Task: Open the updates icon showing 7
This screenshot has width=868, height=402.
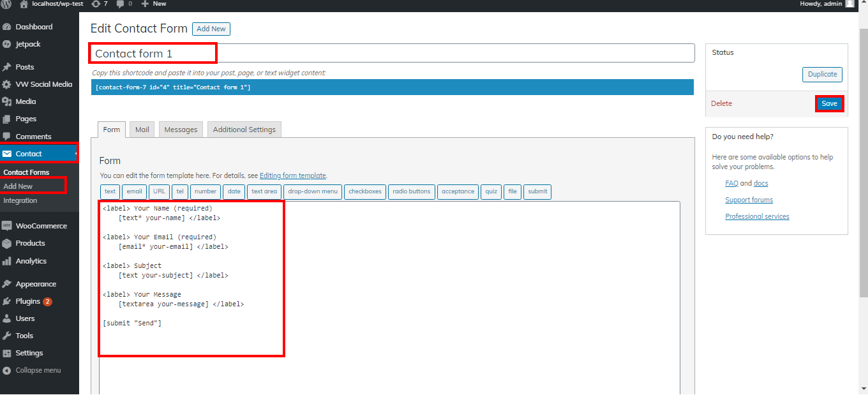Action: [x=96, y=4]
